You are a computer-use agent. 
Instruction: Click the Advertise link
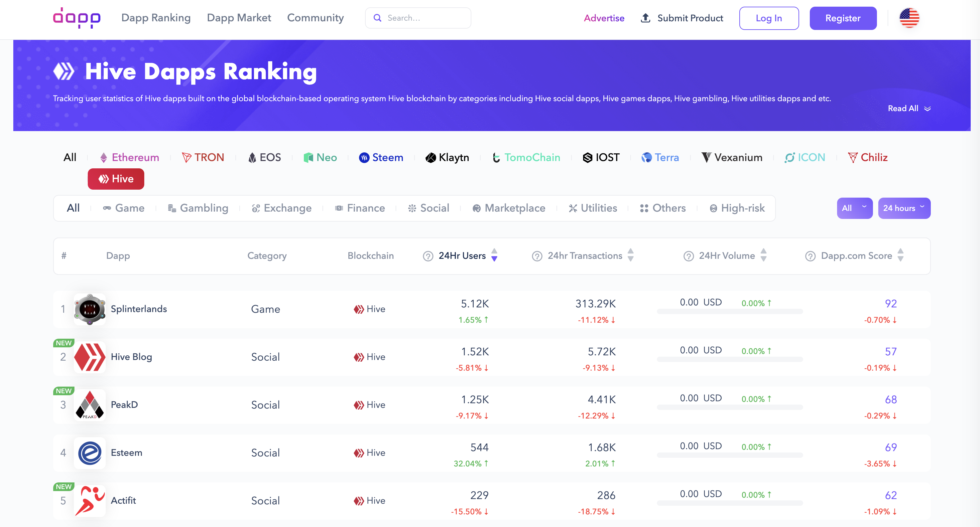(604, 18)
